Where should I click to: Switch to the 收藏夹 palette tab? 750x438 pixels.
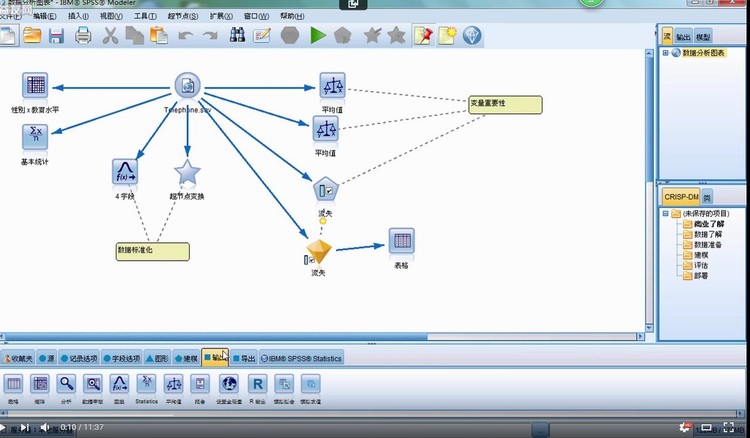(x=18, y=358)
